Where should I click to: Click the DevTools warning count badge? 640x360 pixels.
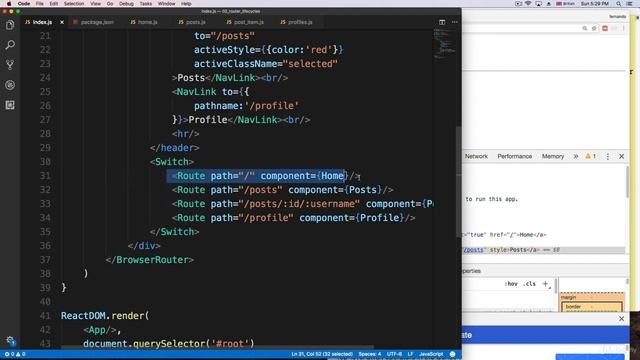(x=591, y=156)
